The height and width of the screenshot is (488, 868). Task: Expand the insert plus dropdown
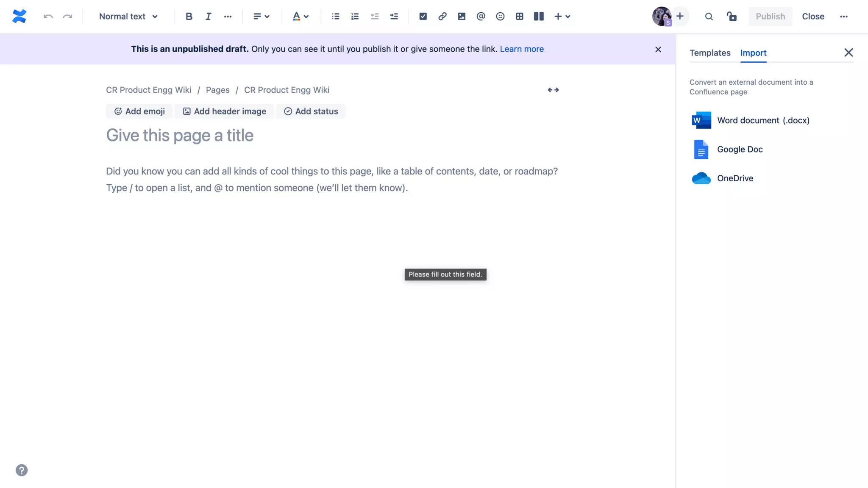[x=562, y=17]
